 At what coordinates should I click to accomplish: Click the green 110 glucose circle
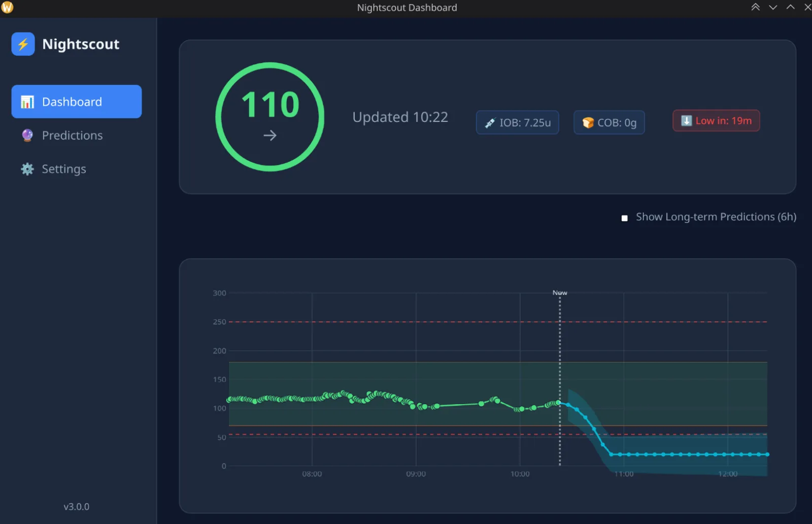click(x=270, y=117)
